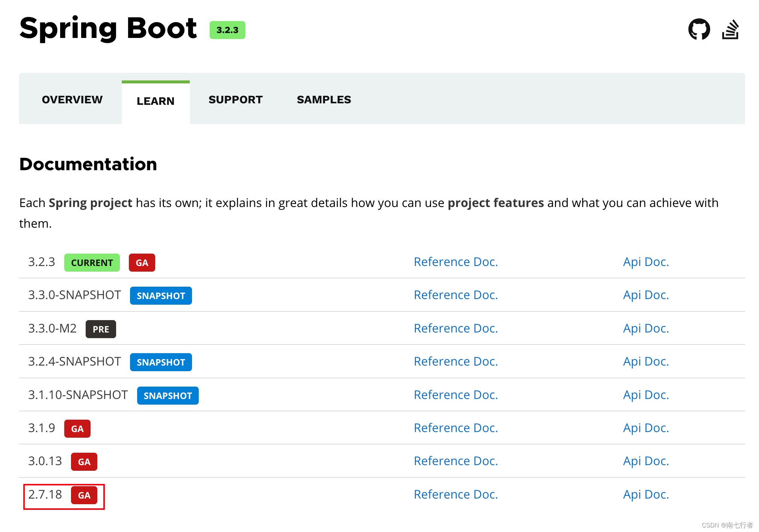Click the GA badge on 2.7.18 row
The height and width of the screenshot is (532, 759).
tap(84, 495)
